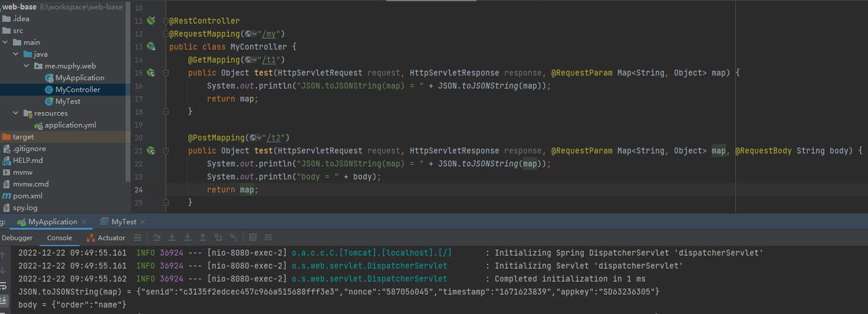Click the Spring bean gutter icon on line 11
The width and height of the screenshot is (868, 314).
(151, 21)
